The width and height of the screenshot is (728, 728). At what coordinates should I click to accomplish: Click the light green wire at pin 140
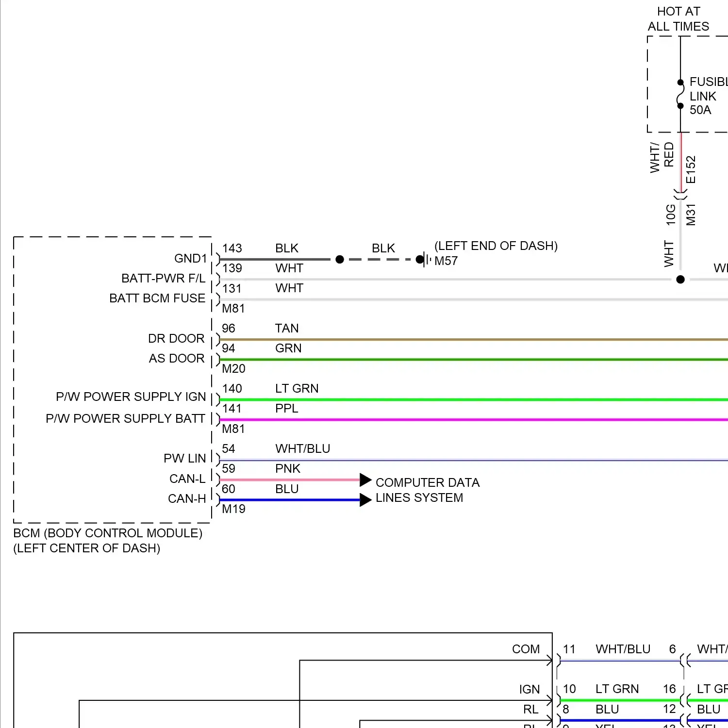click(x=437, y=399)
